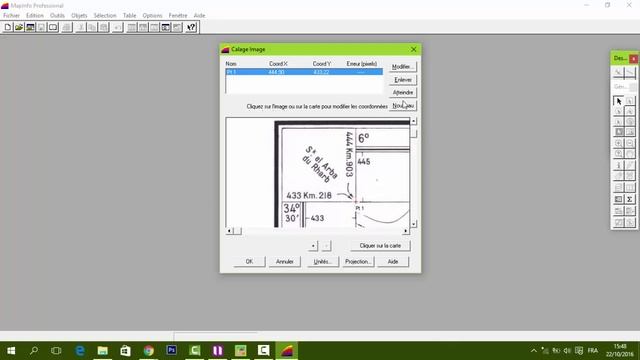
Task: Close the Tools palette panel
Action: point(633,59)
